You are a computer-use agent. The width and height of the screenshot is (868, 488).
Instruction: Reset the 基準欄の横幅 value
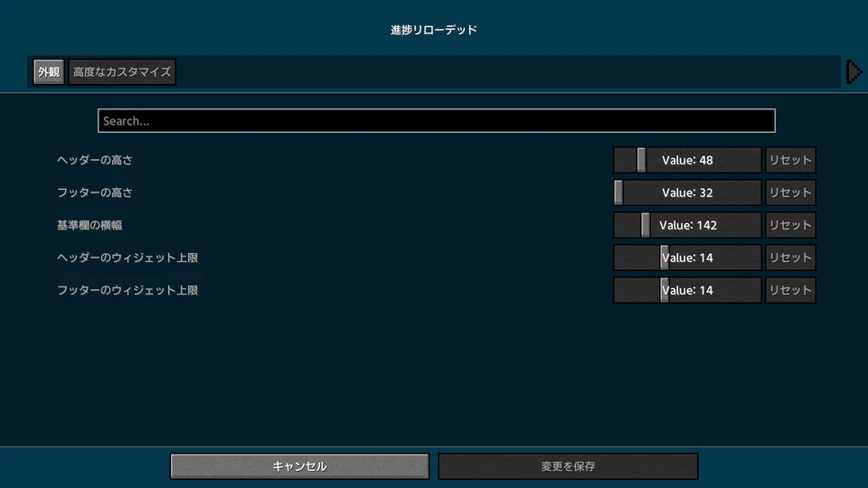(790, 225)
